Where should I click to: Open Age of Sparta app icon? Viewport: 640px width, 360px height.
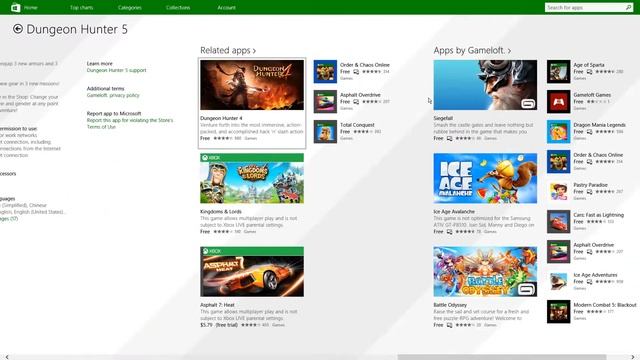558,71
